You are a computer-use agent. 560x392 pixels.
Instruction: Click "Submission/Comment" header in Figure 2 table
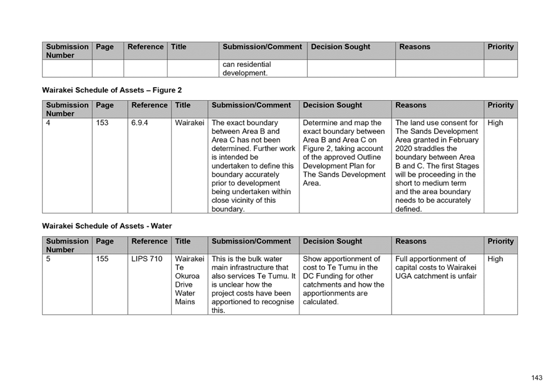pyautogui.click(x=254, y=109)
